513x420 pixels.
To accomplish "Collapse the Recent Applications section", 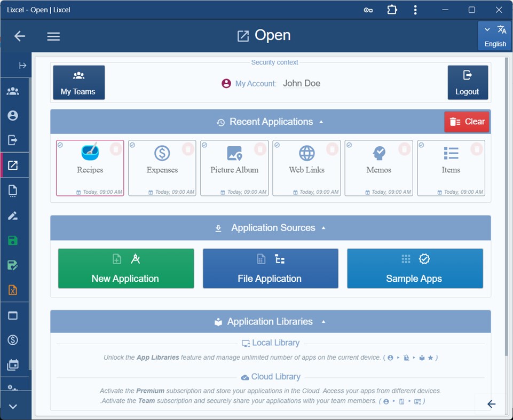I will (321, 122).
